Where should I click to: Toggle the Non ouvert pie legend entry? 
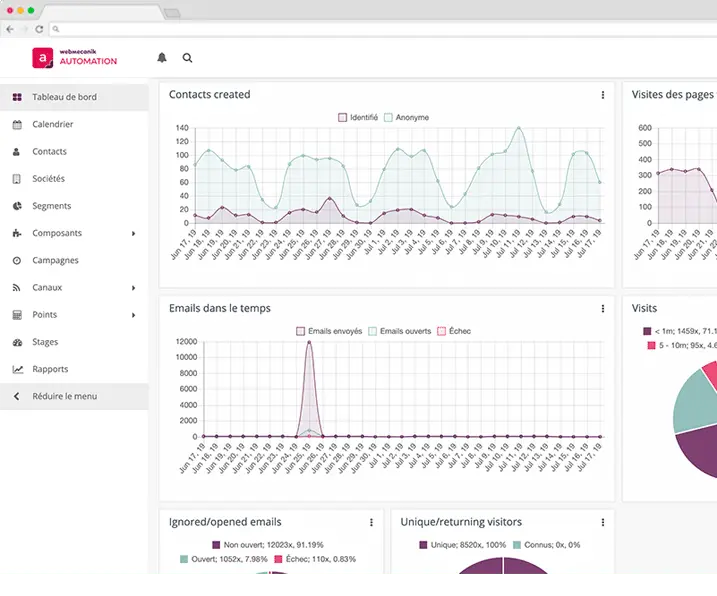pos(268,545)
